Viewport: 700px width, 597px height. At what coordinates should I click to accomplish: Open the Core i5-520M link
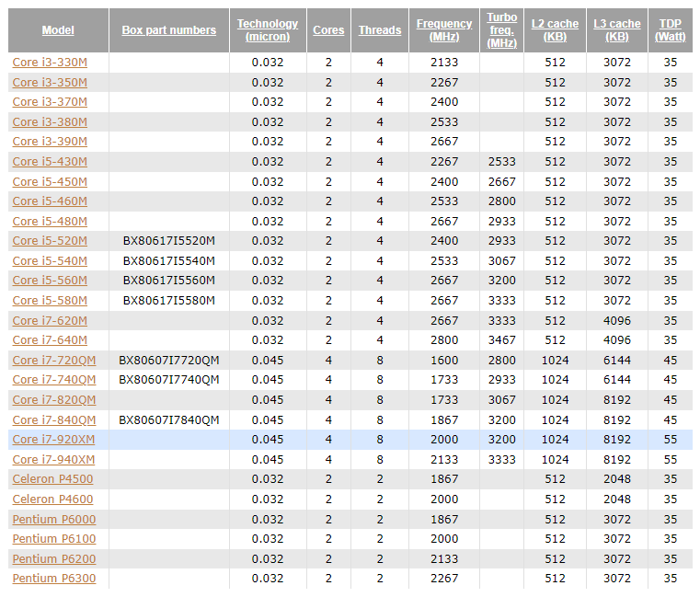pos(50,241)
